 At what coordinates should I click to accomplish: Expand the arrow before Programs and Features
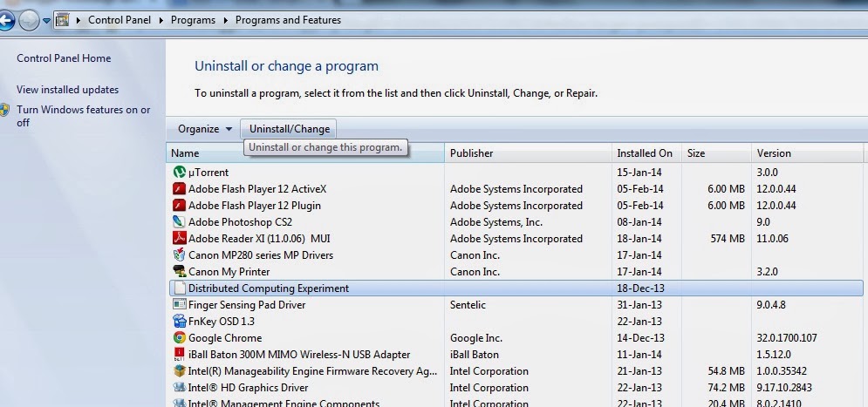coord(226,20)
